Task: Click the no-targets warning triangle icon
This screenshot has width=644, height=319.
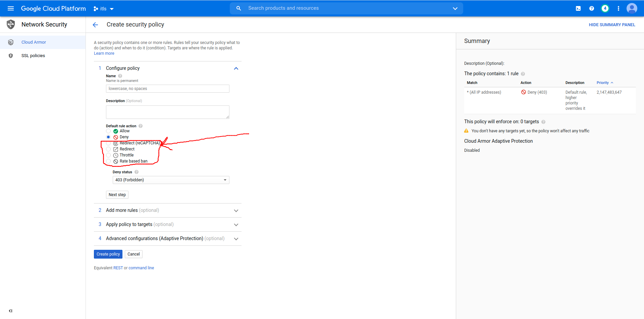Action: pos(466,131)
